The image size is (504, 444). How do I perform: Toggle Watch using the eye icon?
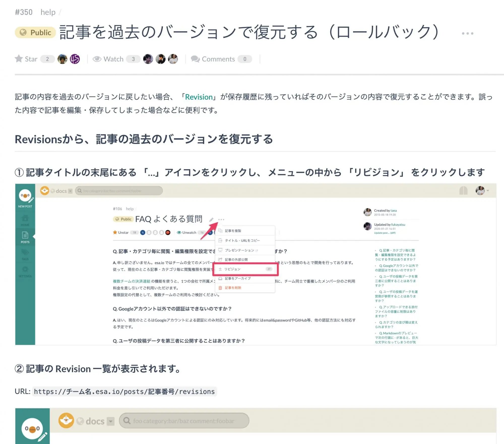click(x=97, y=59)
